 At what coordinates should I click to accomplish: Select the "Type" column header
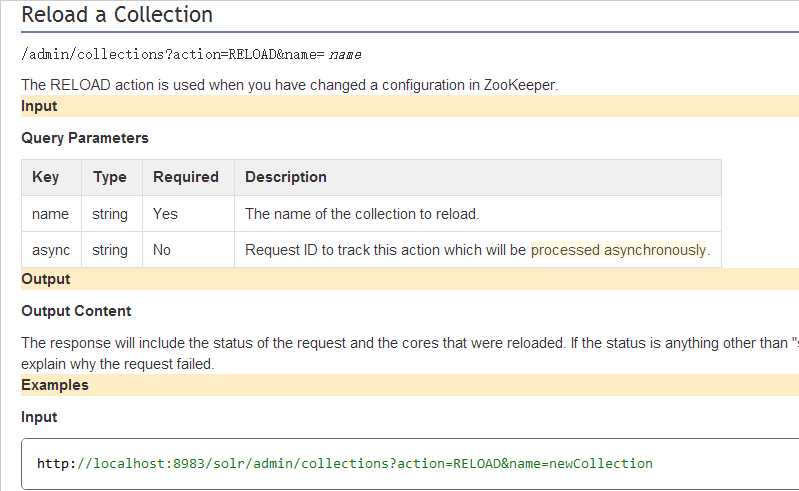coord(110,177)
